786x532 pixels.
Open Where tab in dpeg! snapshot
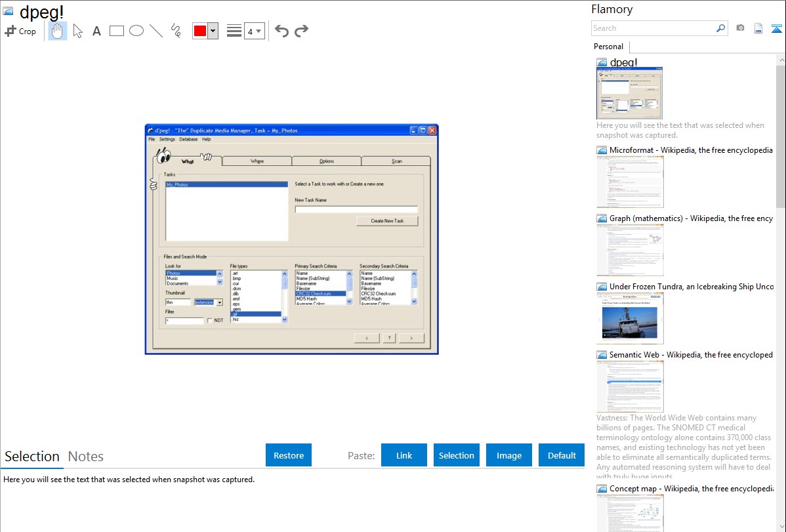coord(257,161)
